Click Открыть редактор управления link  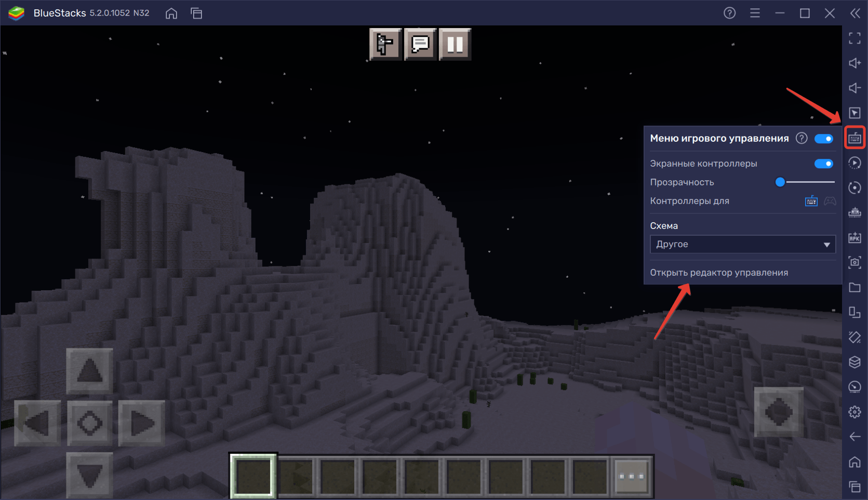coord(719,273)
